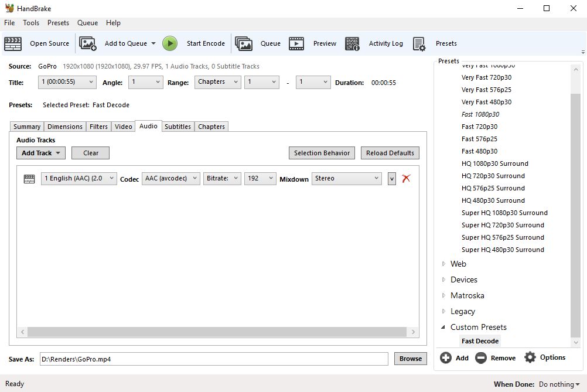Click the HandBrake app logo icon
Viewport: 587px width, 392px height.
[x=9, y=8]
